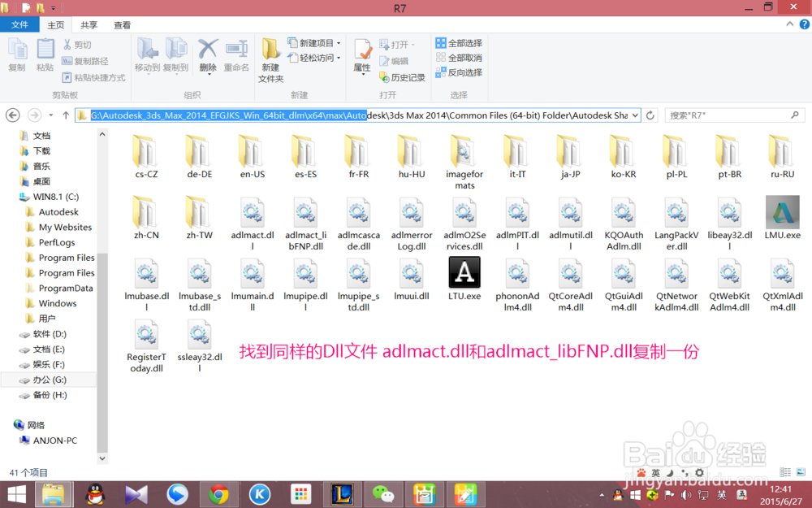Image resolution: width=812 pixels, height=508 pixels.
Task: Go back with the Back arrow
Action: click(13, 115)
